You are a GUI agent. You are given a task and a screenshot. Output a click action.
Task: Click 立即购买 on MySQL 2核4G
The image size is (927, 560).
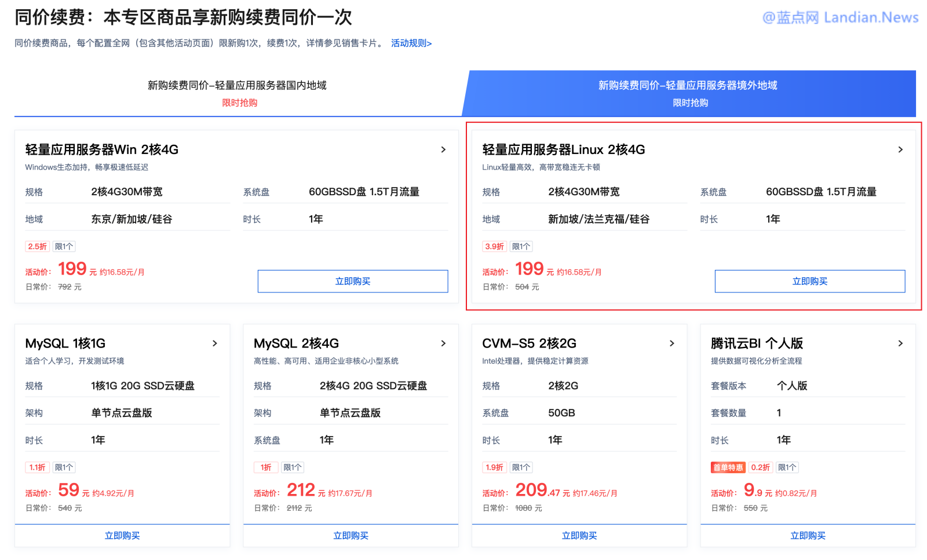pos(350,536)
